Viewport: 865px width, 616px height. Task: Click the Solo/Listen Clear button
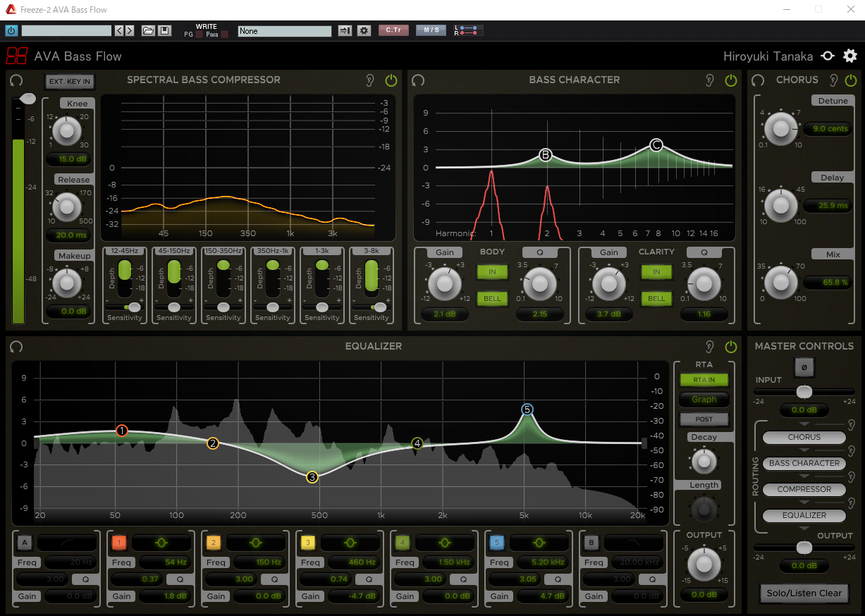[804, 593]
